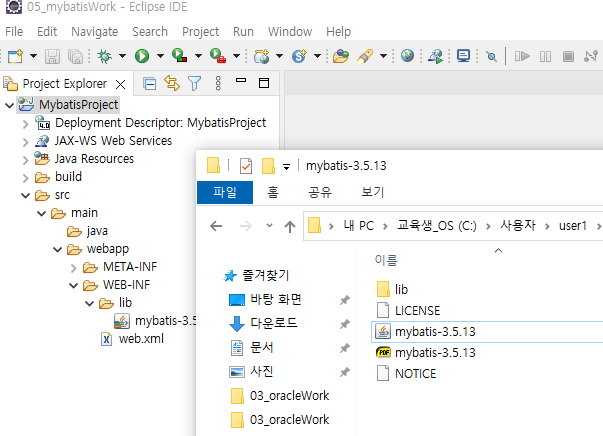
Task: Open the Project Explorer View Menu dots
Action: pyautogui.click(x=218, y=83)
